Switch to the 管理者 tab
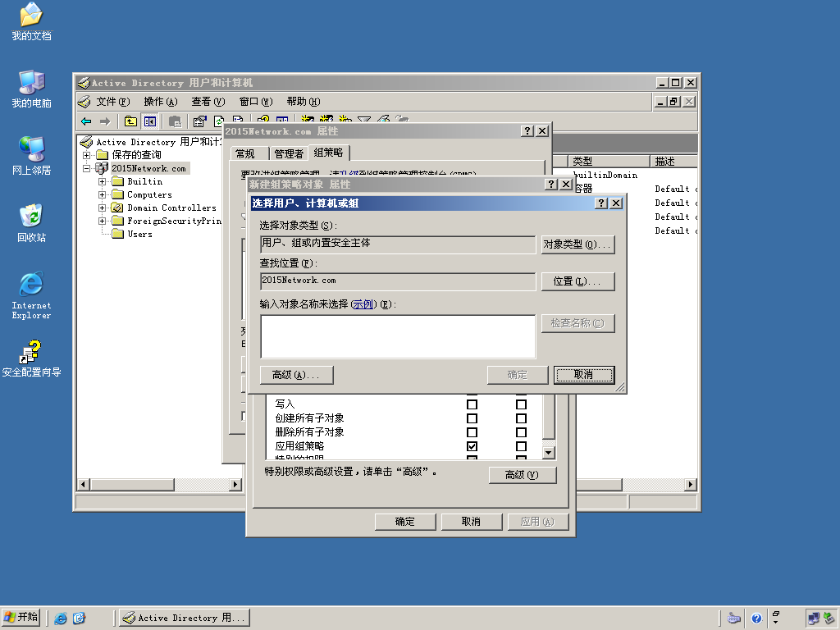 289,153
